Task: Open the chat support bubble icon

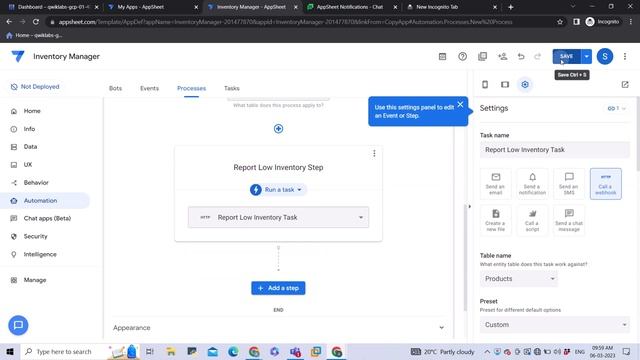Action: [18, 325]
